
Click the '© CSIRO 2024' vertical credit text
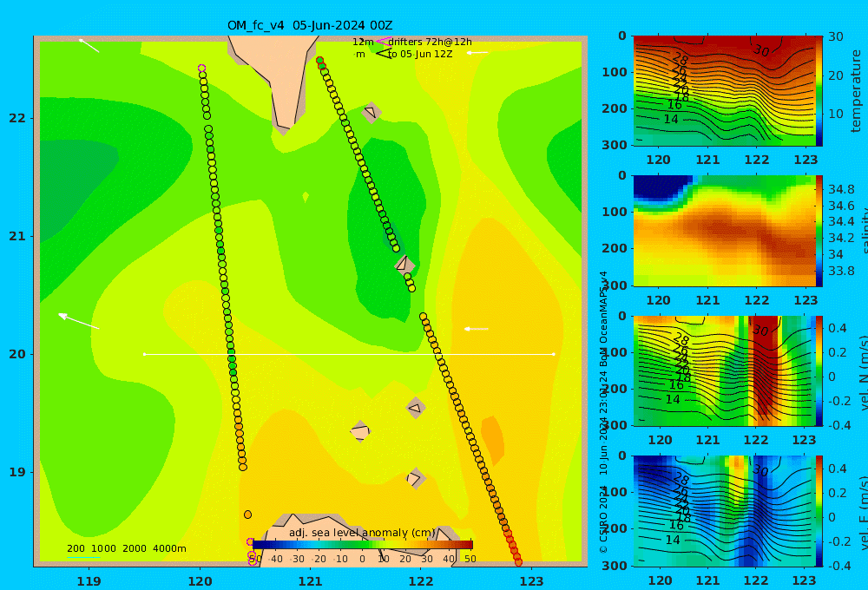click(x=603, y=519)
